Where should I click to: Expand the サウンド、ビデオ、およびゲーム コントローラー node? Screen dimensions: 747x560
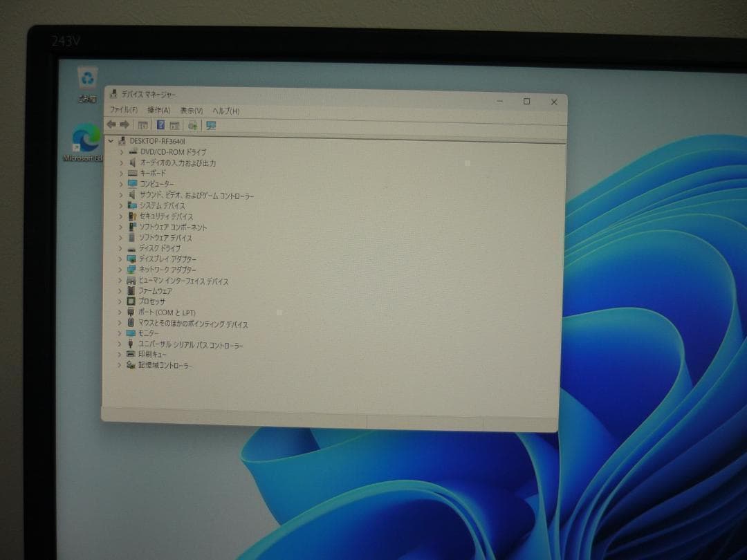pyautogui.click(x=120, y=195)
